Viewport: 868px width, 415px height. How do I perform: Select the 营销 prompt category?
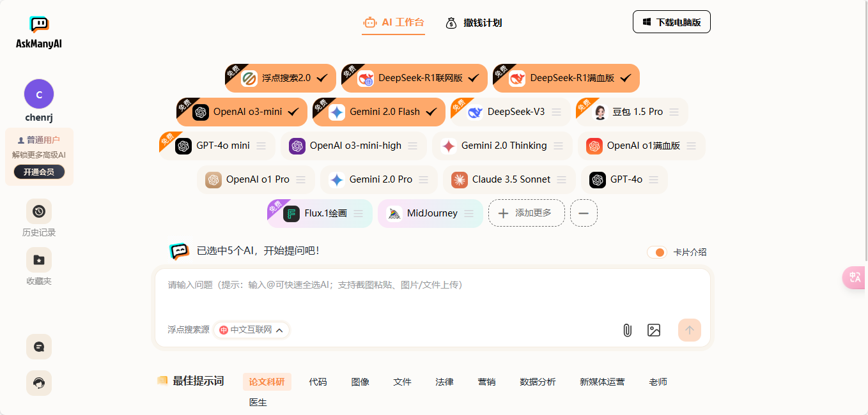pos(486,382)
